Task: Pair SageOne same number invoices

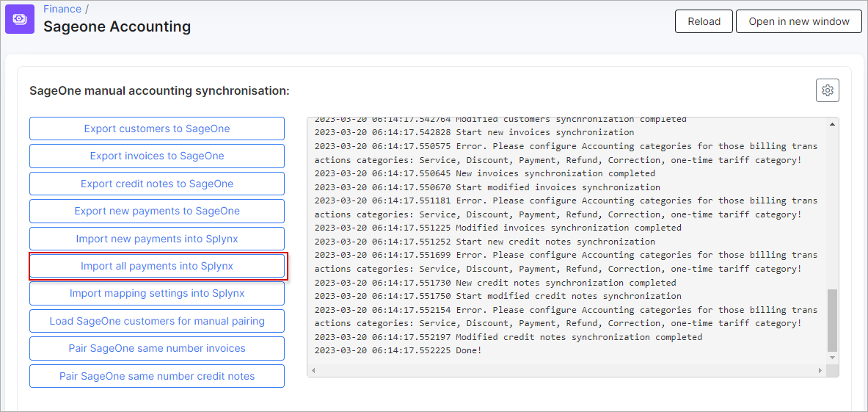Action: (157, 348)
